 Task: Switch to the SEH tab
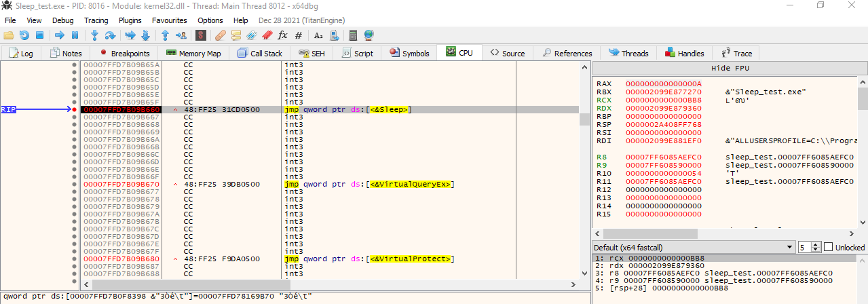coord(312,53)
